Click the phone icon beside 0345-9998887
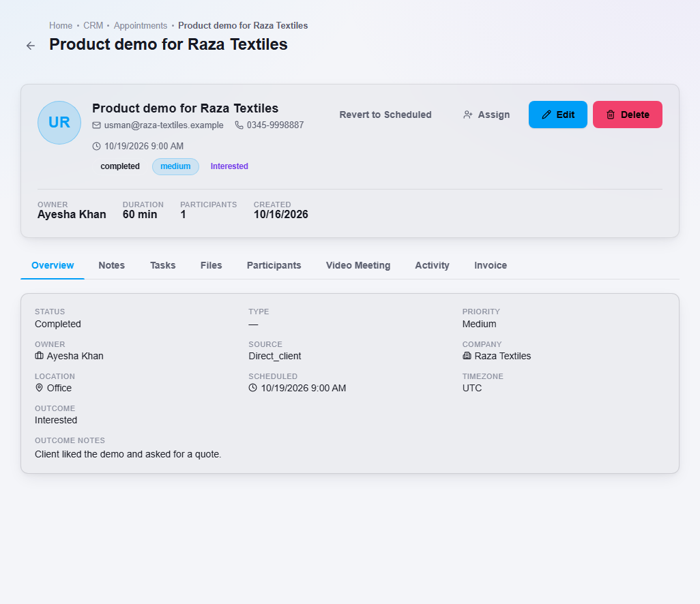The width and height of the screenshot is (700, 604). point(239,125)
